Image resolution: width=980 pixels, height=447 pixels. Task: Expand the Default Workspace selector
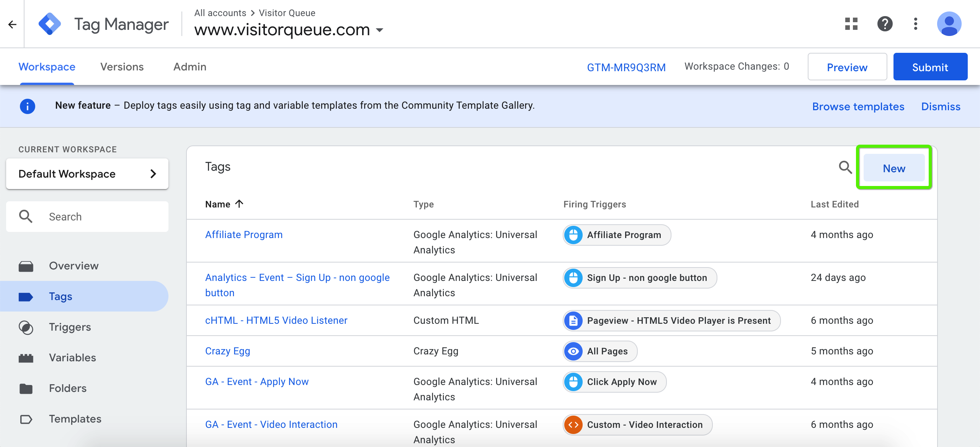[x=87, y=174]
